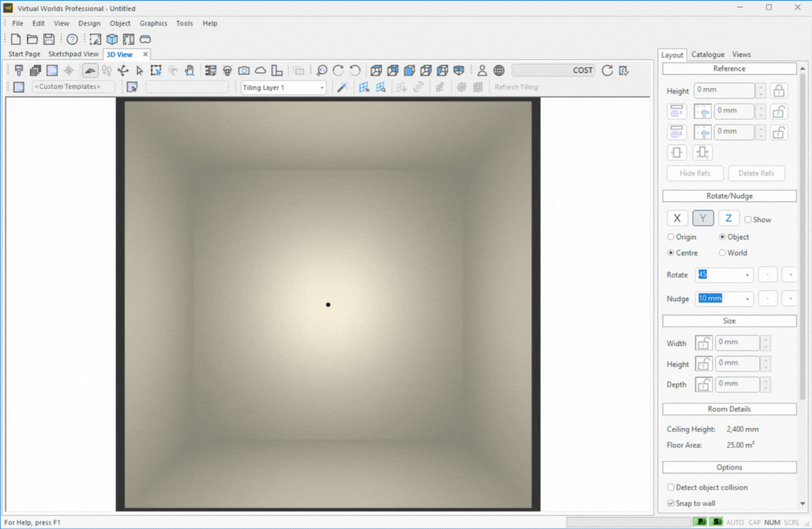Select the arrow pointer tool
This screenshot has height=529, width=812.
(x=140, y=70)
